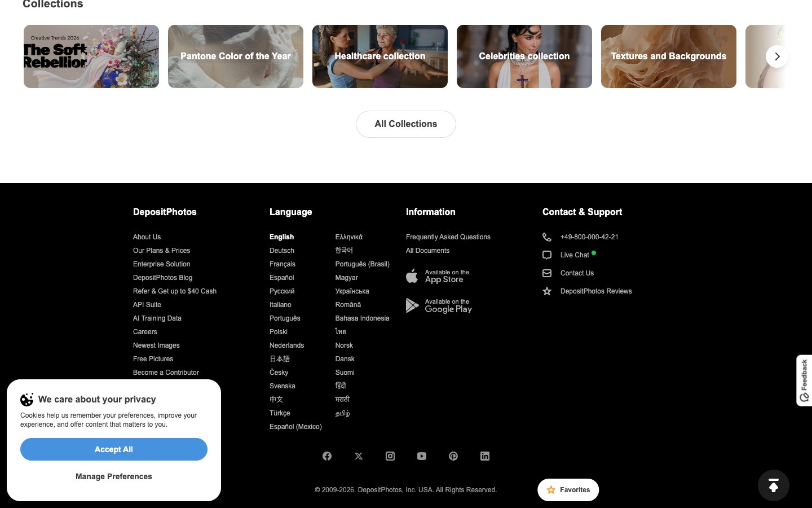812x508 pixels.
Task: Select Español (Mexico) language
Action: coord(295,427)
